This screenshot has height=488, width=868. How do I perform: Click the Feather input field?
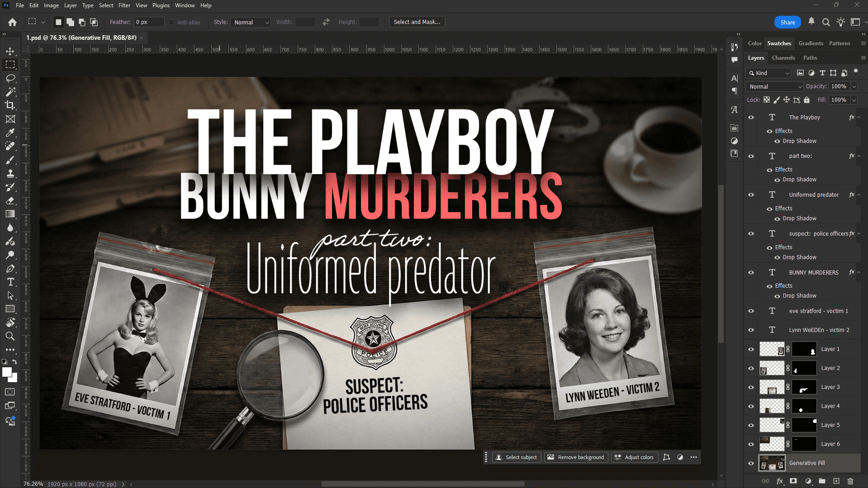[x=149, y=22]
